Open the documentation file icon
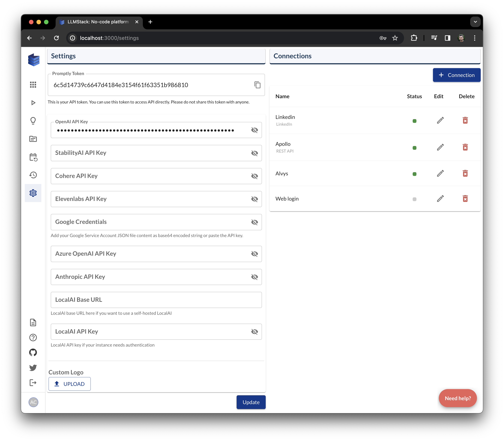The width and height of the screenshot is (504, 441). (33, 323)
